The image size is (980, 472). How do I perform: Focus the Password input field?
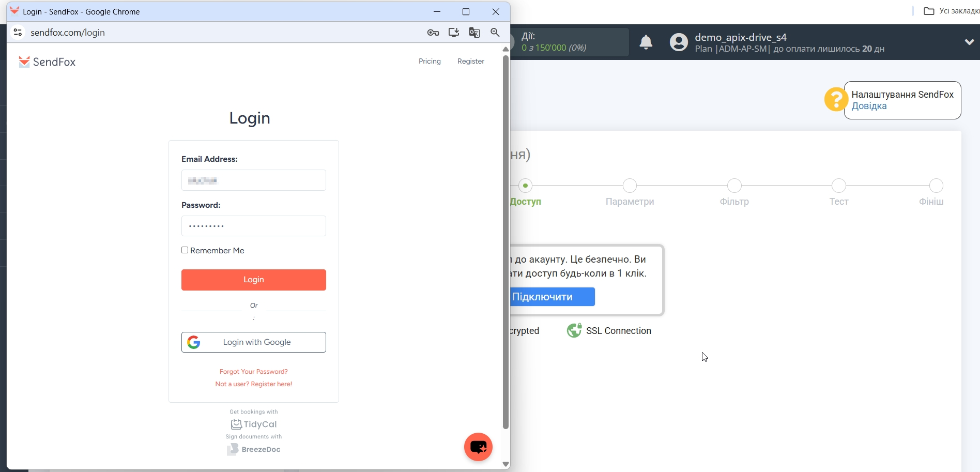click(x=254, y=226)
